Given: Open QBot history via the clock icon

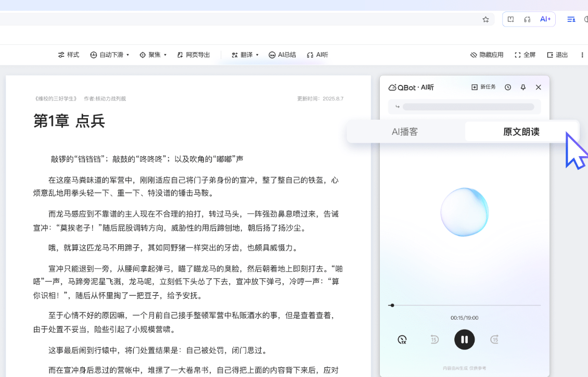Looking at the screenshot, I should 508,87.
